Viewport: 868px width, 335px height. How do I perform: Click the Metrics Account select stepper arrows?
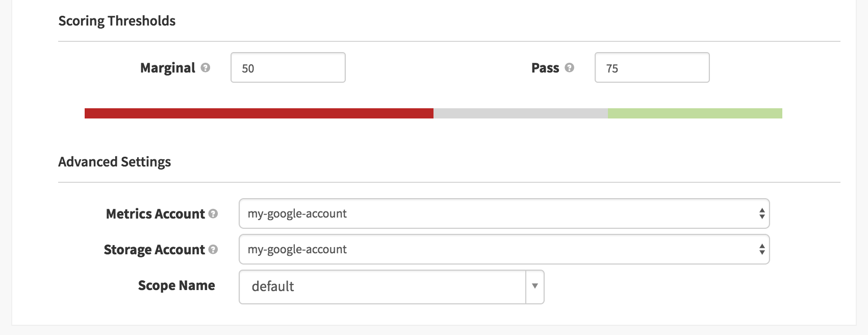pos(762,213)
